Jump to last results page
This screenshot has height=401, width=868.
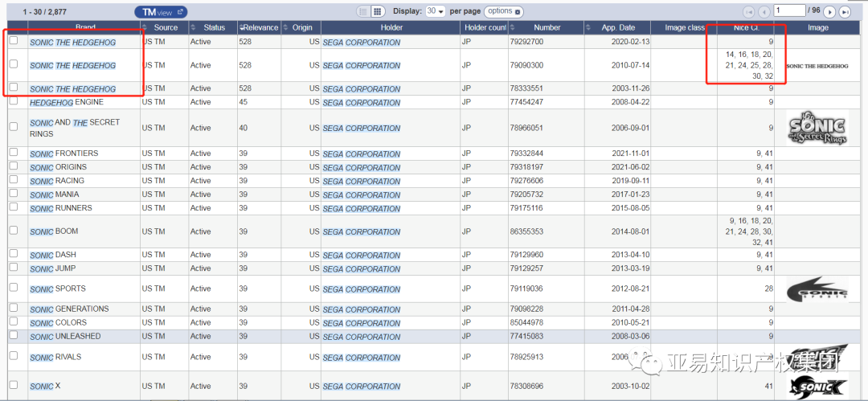pyautogui.click(x=845, y=11)
